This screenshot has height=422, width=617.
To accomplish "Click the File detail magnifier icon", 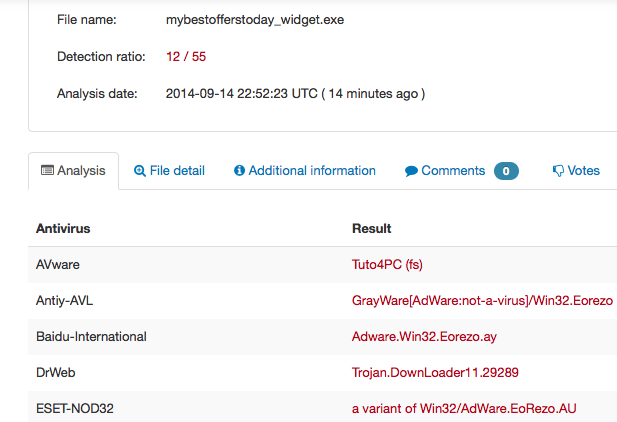I will click(140, 171).
